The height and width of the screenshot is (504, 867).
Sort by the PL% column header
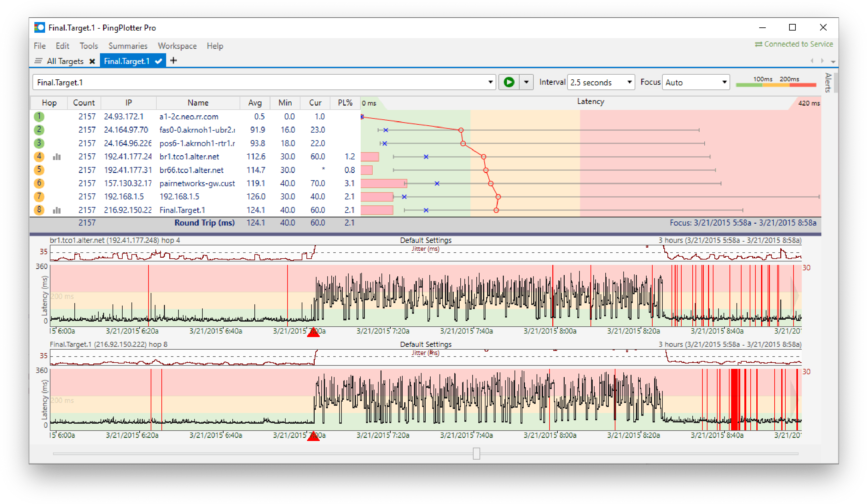point(345,102)
